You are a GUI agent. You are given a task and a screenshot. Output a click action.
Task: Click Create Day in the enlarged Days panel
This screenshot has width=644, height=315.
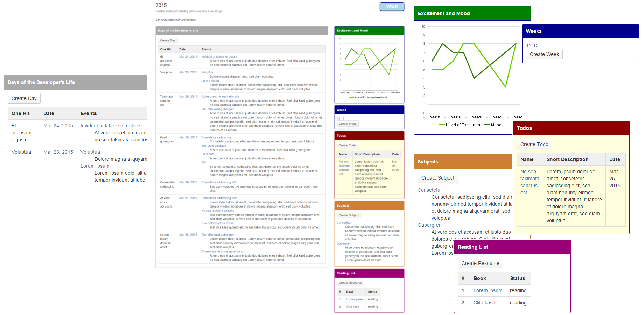click(24, 98)
